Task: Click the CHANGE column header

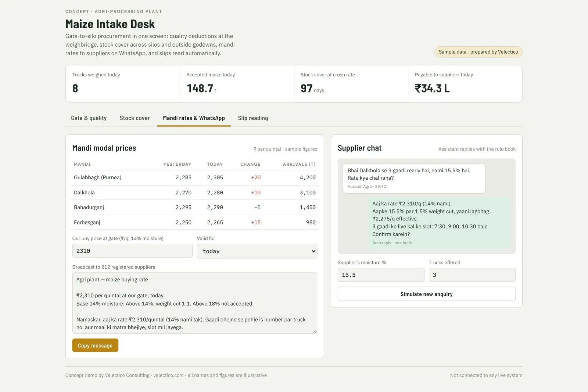Action: (x=250, y=164)
